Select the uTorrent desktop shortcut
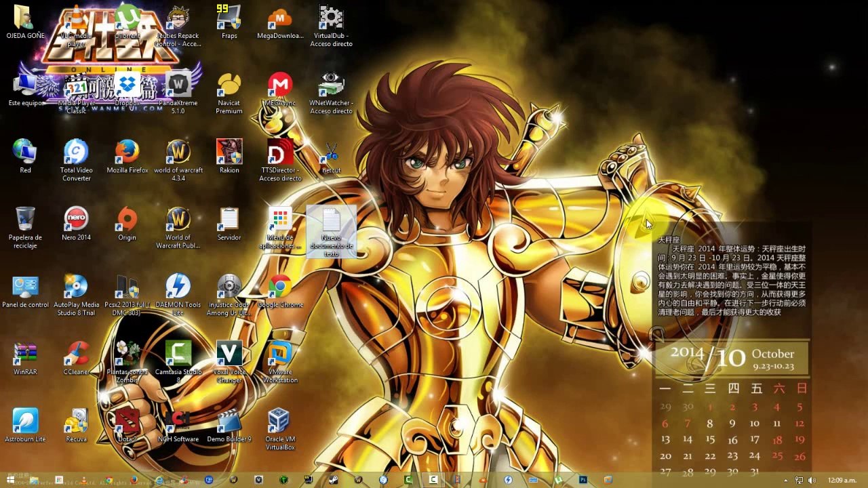Screen dimensions: 868x488 (127, 22)
